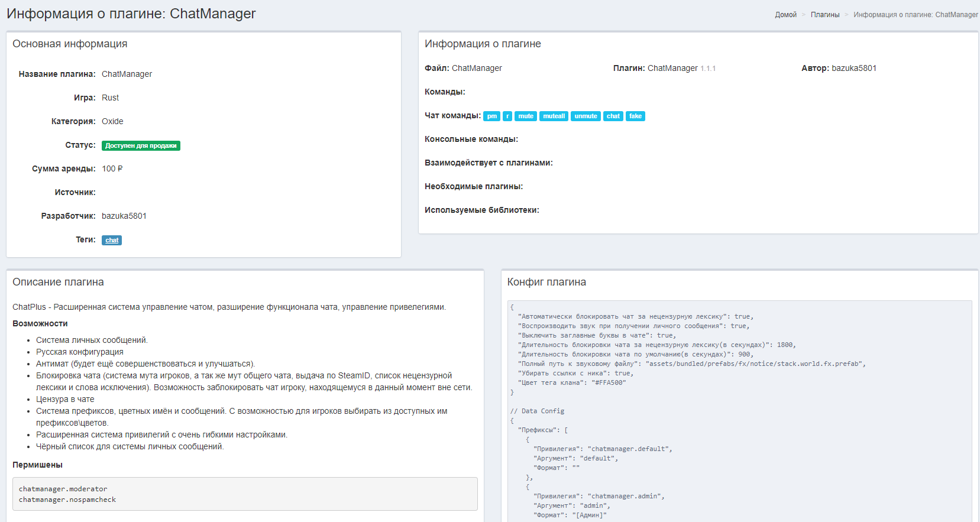Click the current page breadcrumb for ChatManager
The width and height of the screenshot is (980, 522).
tap(915, 15)
